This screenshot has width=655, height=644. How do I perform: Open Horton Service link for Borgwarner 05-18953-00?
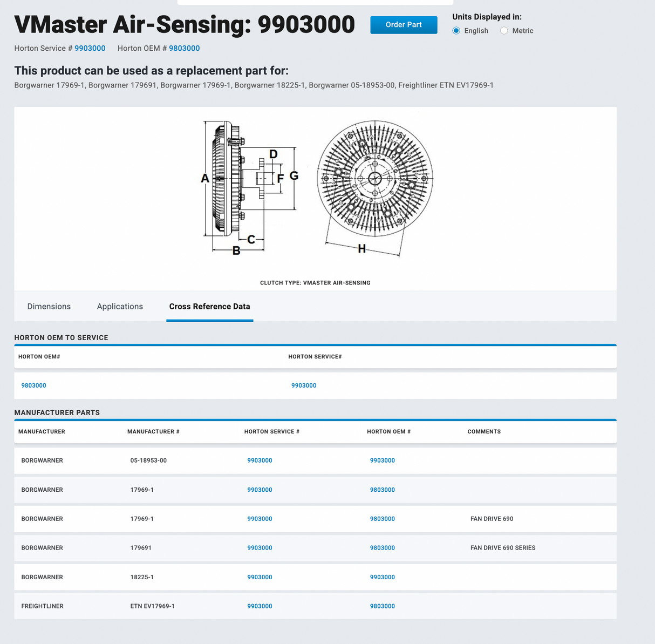pyautogui.click(x=260, y=460)
